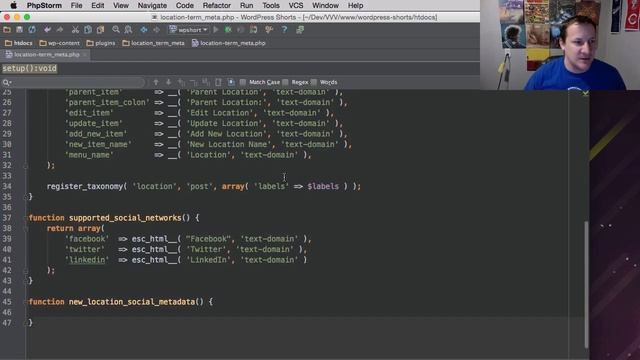Close the location_term_meta.php editor tab

[x=85, y=55]
